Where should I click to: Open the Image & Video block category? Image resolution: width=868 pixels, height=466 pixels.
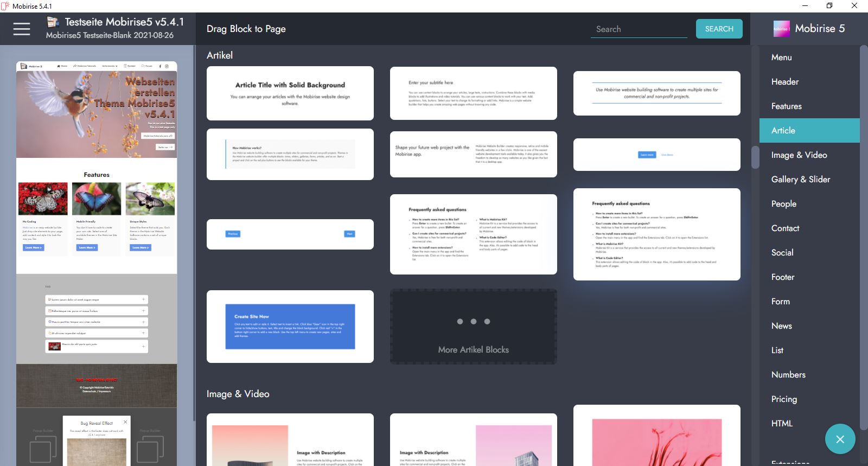(809, 155)
